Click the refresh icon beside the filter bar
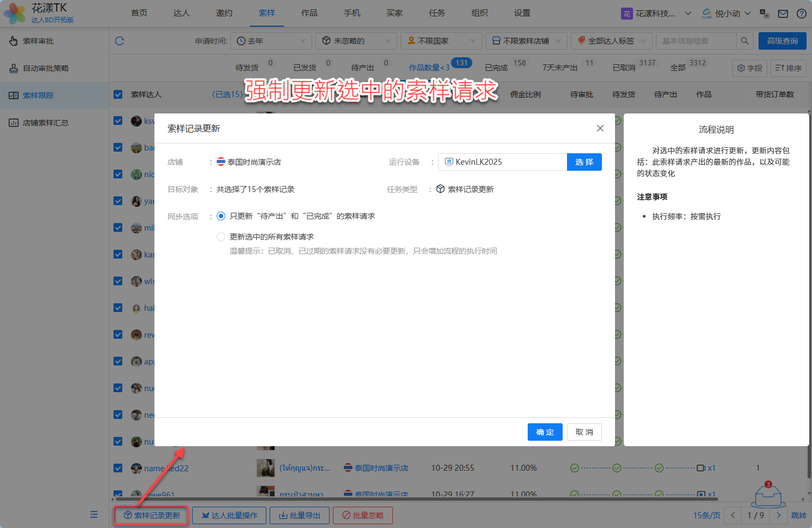Image resolution: width=812 pixels, height=528 pixels. coord(120,41)
